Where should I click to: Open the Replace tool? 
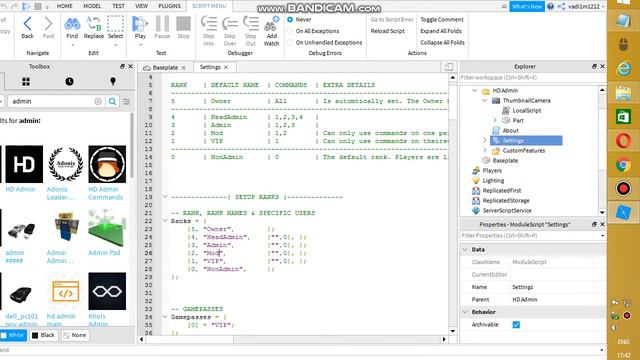[x=93, y=24]
